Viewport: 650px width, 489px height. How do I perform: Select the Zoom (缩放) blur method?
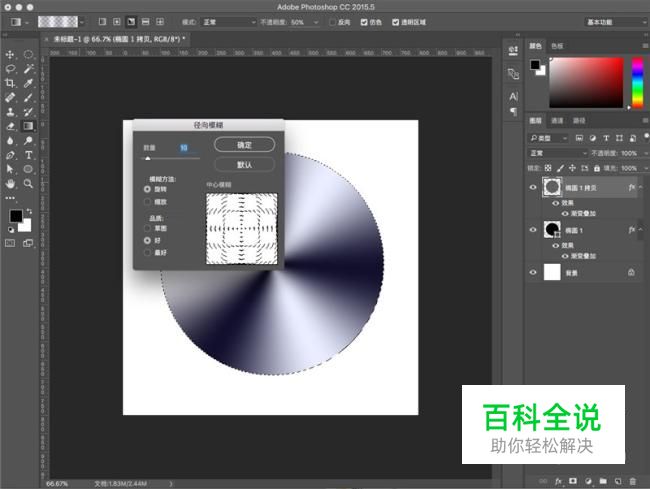tap(147, 202)
